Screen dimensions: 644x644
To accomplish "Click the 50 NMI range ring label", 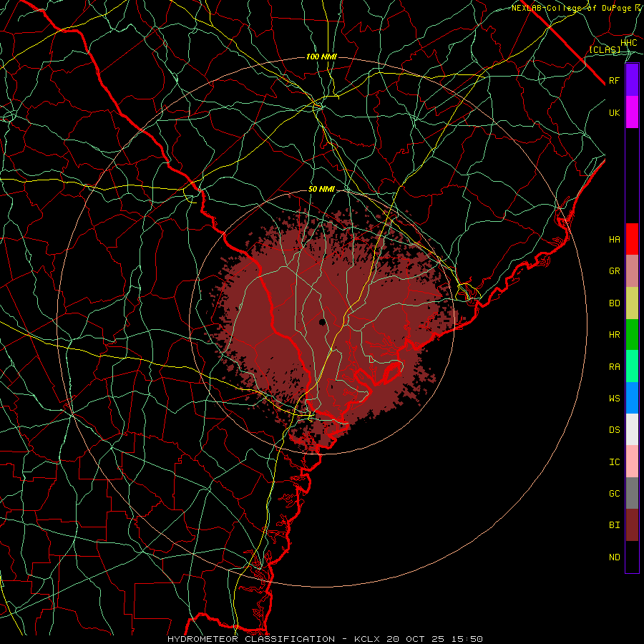I will coord(321,190).
